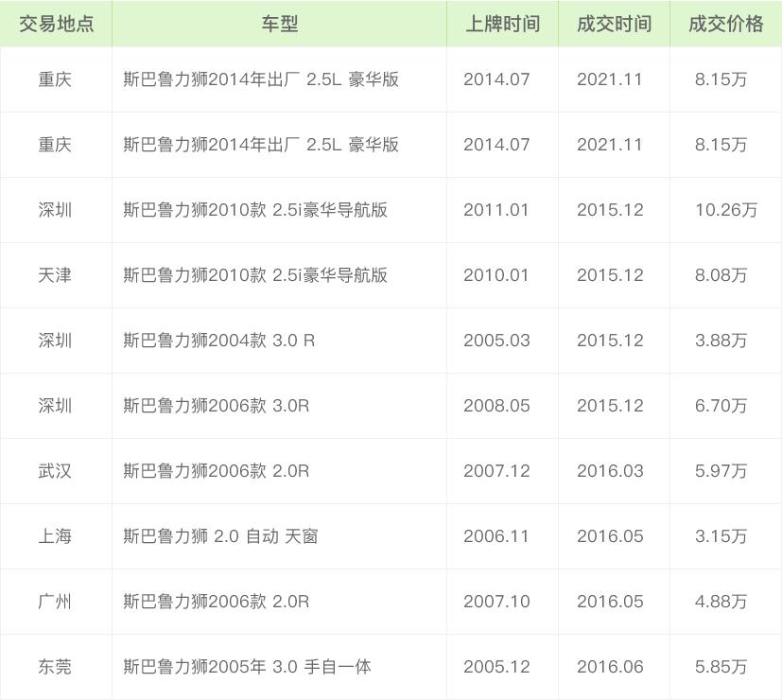
Task: Click the 2008.05 registration date
Action: [496, 406]
